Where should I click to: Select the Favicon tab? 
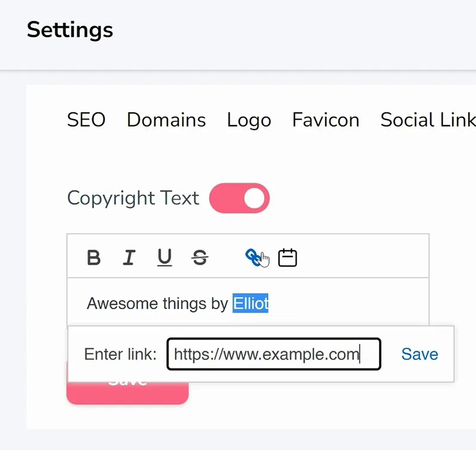325,119
